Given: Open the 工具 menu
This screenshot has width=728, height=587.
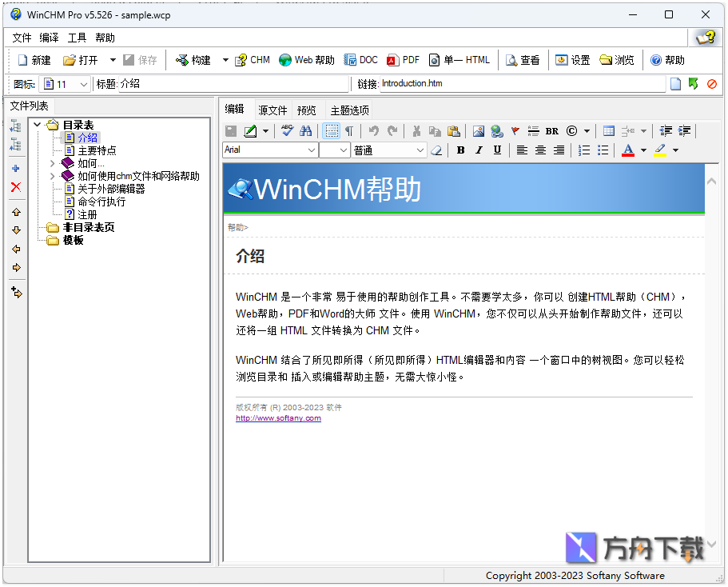Looking at the screenshot, I should coord(78,37).
